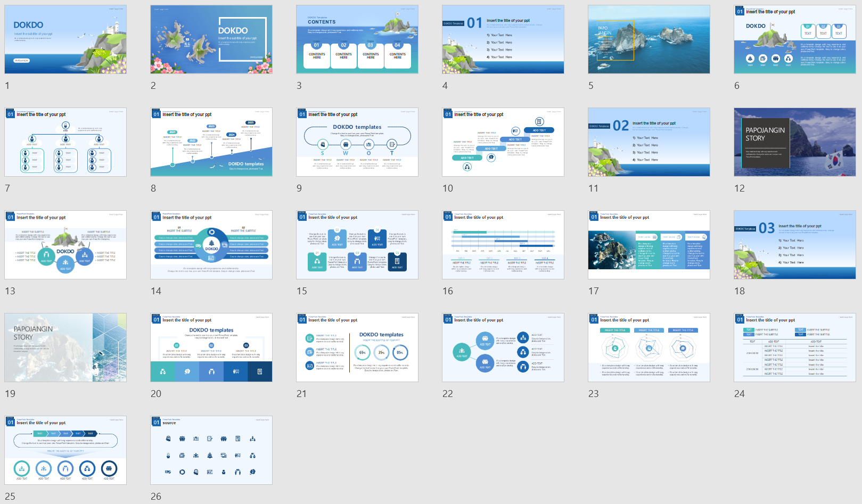Open slide 23 with the three radar charts
The width and height of the screenshot is (862, 504).
[649, 348]
